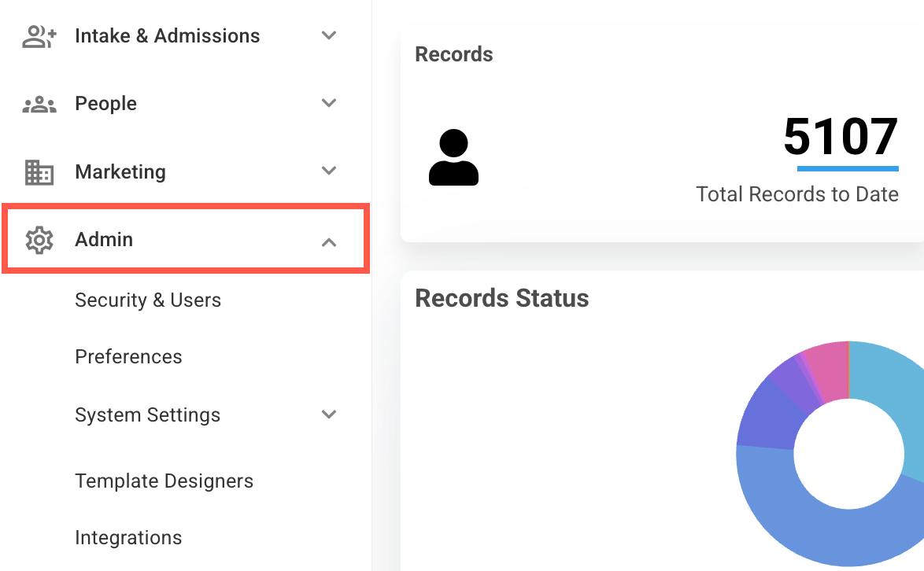Expand the People menu chevron
Screen dimensions: 924x571
329,103
